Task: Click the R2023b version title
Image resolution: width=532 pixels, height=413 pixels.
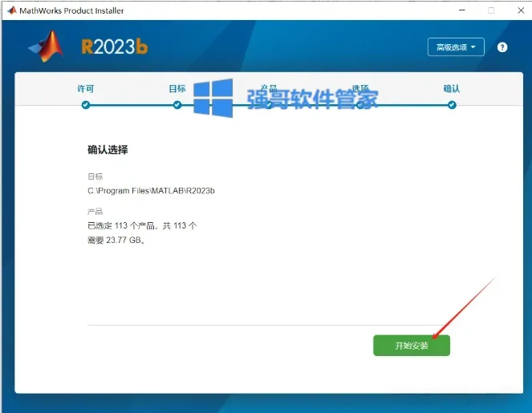Action: pyautogui.click(x=114, y=47)
